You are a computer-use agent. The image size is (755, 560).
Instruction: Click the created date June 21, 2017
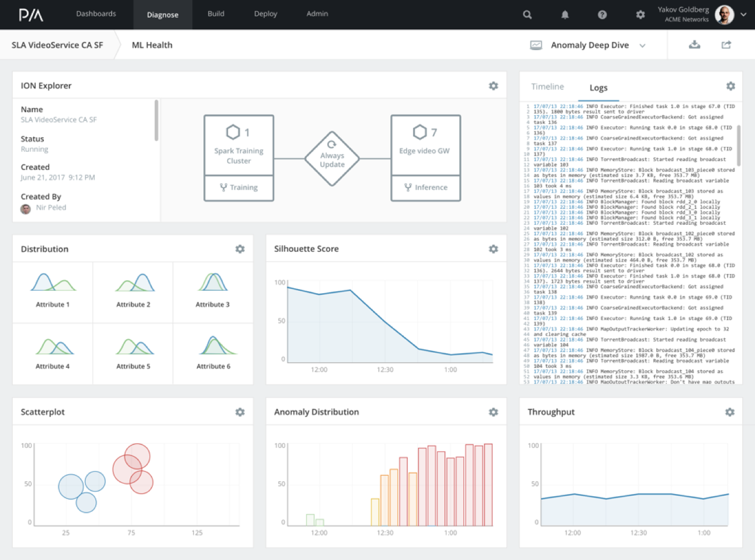pos(58,178)
